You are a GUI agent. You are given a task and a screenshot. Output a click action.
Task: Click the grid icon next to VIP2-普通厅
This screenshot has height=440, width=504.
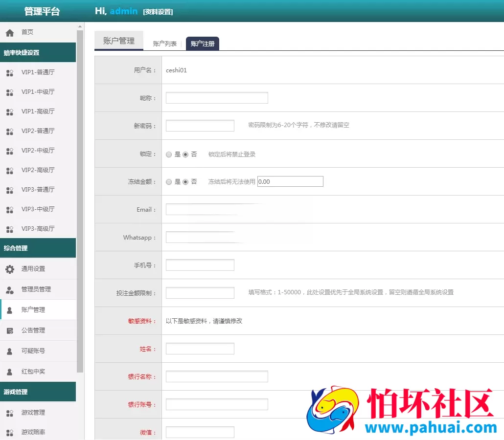10,132
